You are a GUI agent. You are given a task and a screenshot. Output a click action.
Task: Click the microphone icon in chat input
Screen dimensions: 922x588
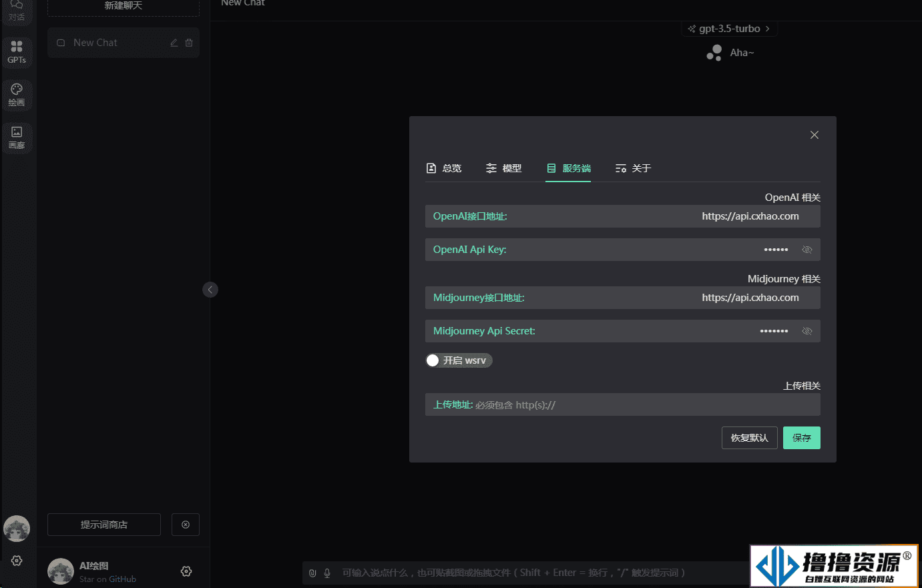327,573
